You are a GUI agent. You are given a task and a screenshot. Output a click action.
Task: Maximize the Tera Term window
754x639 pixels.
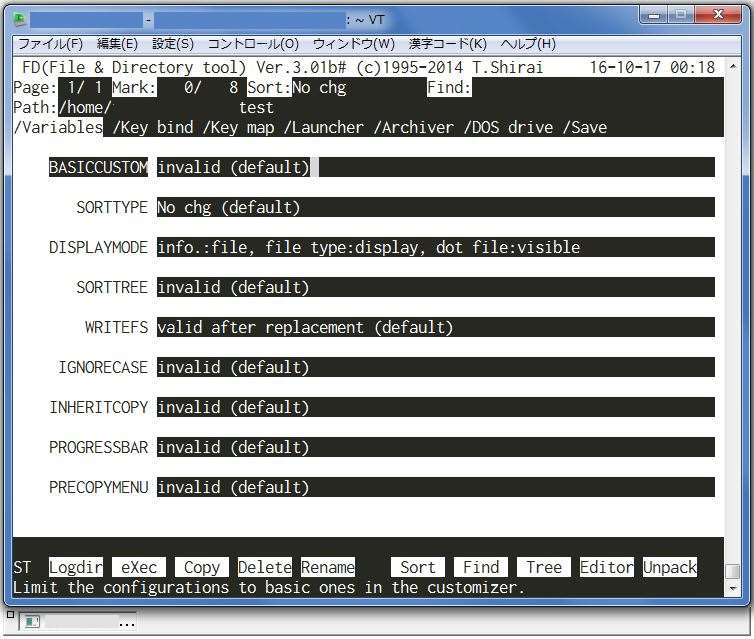[x=680, y=15]
